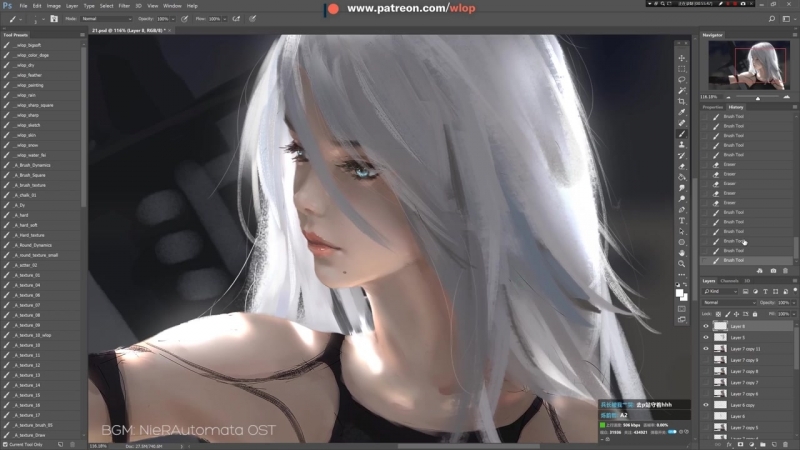
Task: Open the brush Mode dropdown
Action: pyautogui.click(x=106, y=19)
